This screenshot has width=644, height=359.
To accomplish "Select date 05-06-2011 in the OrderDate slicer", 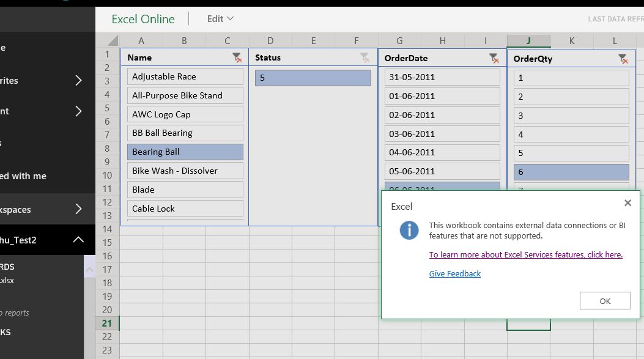I will [442, 171].
